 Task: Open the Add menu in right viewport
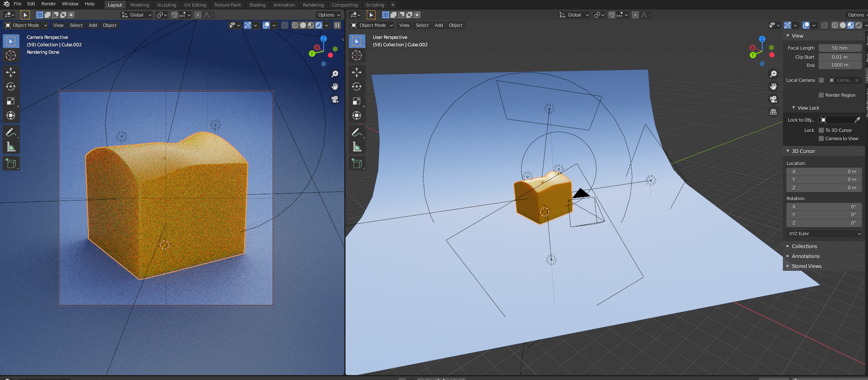point(439,25)
